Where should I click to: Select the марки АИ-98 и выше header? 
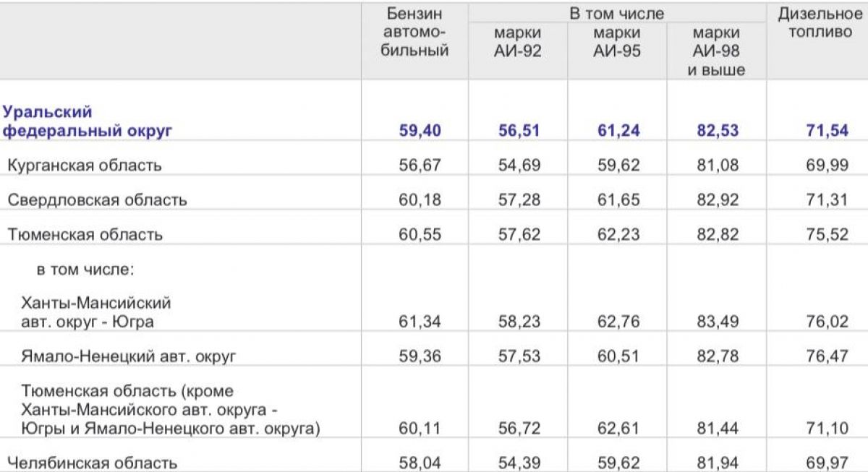[716, 51]
